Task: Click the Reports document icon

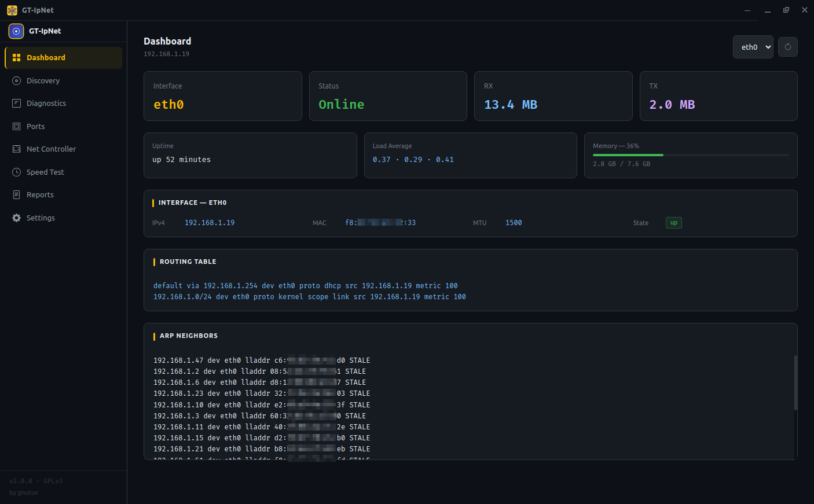Action: pos(16,195)
